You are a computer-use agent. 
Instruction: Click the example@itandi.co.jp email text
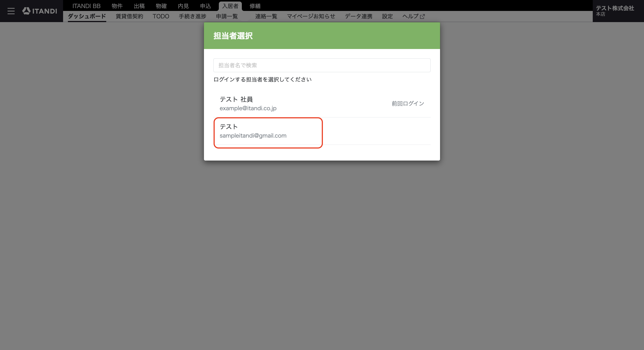(x=248, y=108)
